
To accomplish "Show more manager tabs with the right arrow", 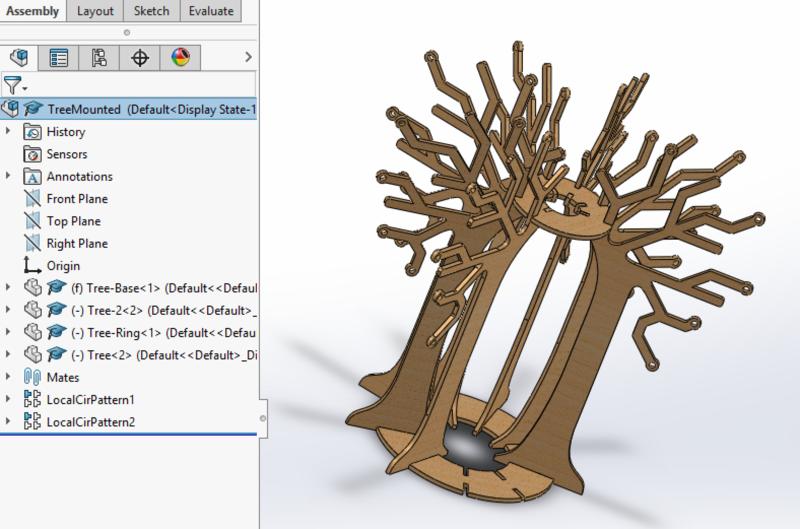I will click(248, 57).
